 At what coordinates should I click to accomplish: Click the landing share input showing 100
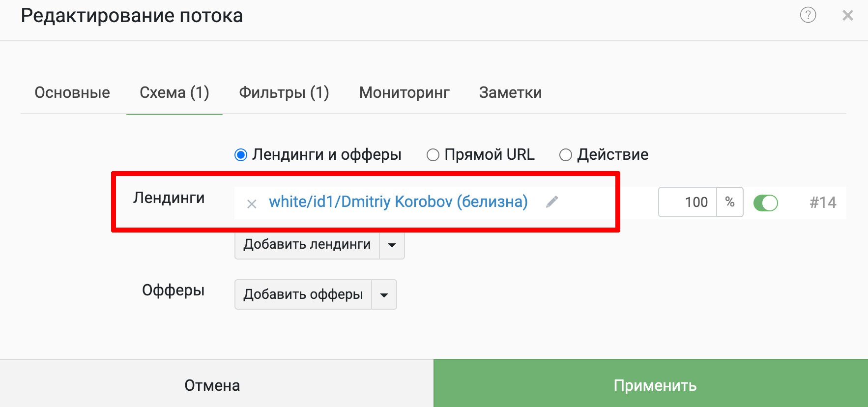(x=688, y=202)
